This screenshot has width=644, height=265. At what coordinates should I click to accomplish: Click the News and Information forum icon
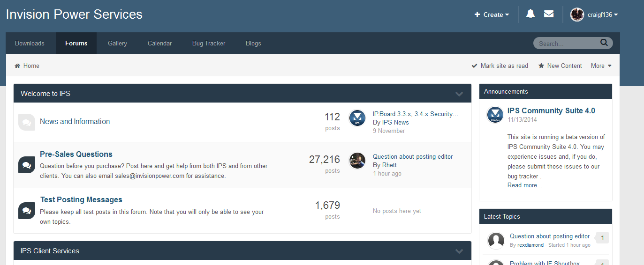27,122
